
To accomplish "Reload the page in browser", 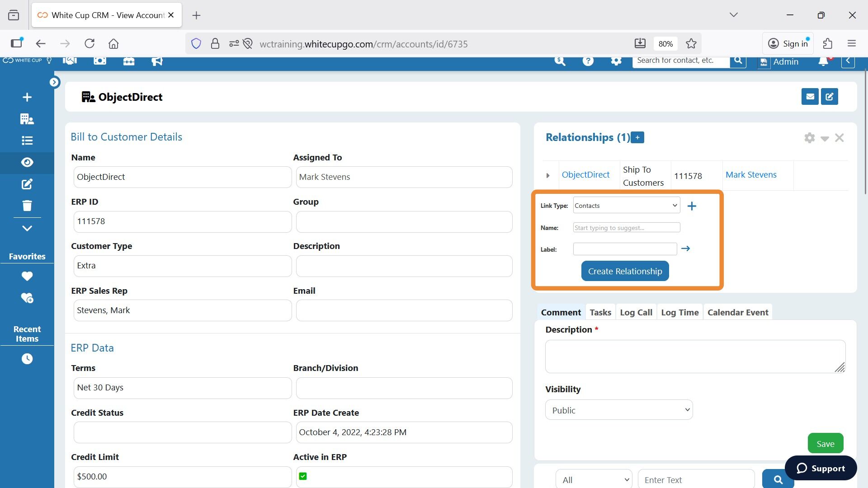I will (90, 43).
